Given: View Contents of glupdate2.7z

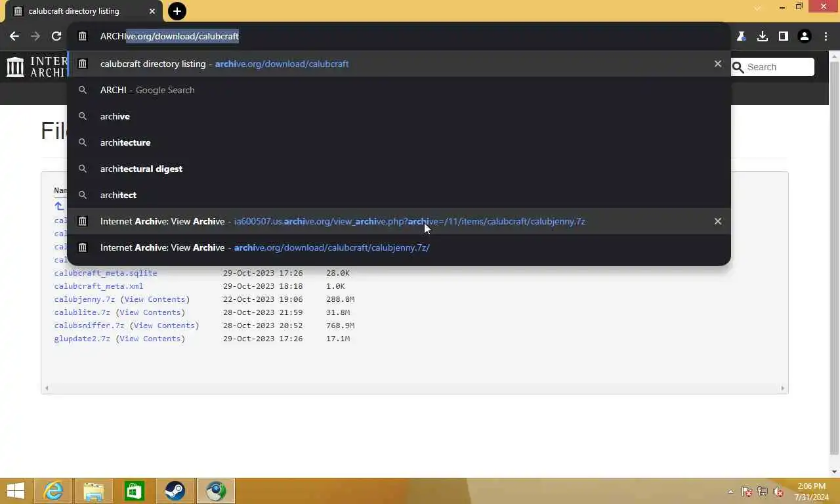Looking at the screenshot, I should (150, 339).
